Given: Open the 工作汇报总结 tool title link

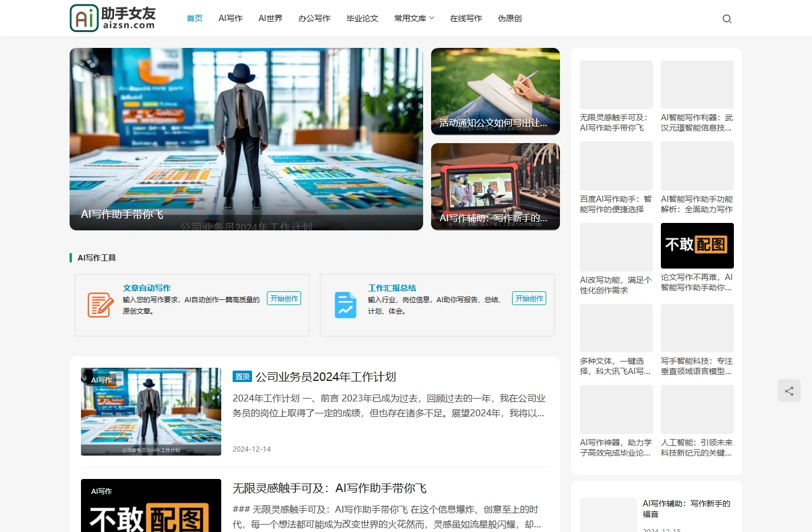Looking at the screenshot, I should (392, 288).
